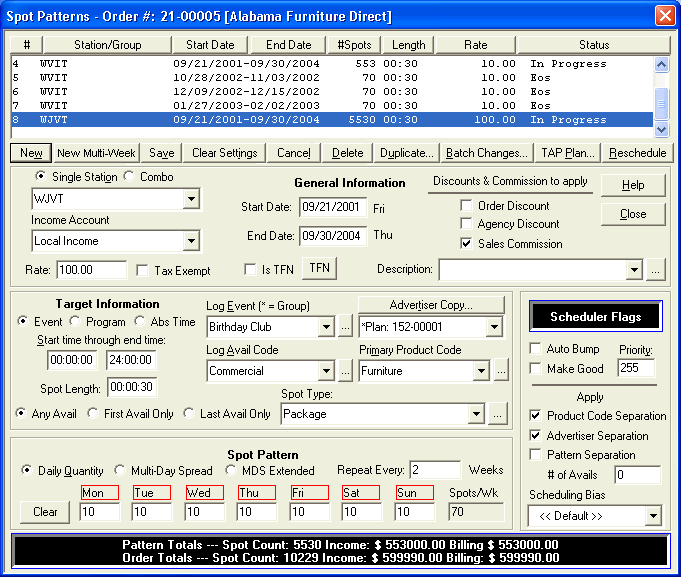The image size is (681, 577).
Task: Clear the daily spot quantities
Action: (x=45, y=512)
